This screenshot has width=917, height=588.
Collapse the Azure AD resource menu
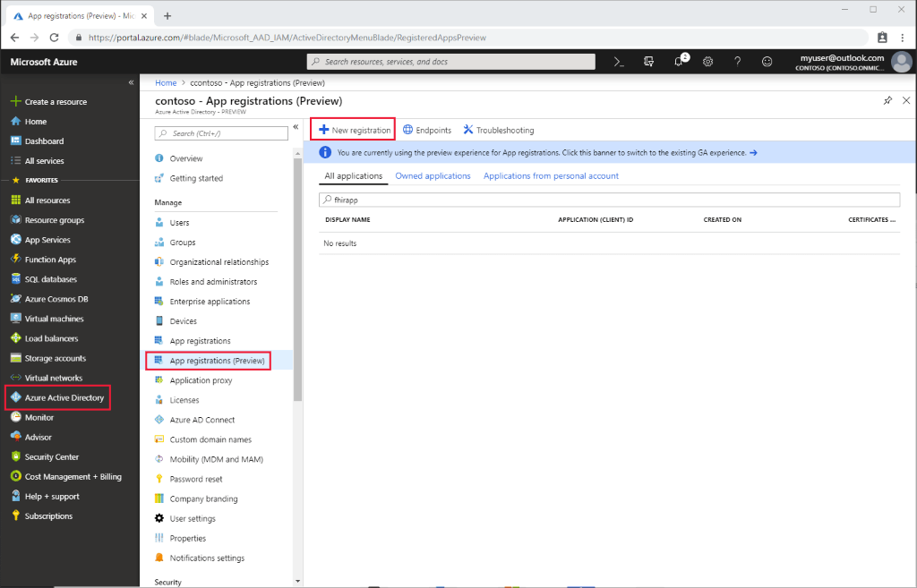point(295,127)
